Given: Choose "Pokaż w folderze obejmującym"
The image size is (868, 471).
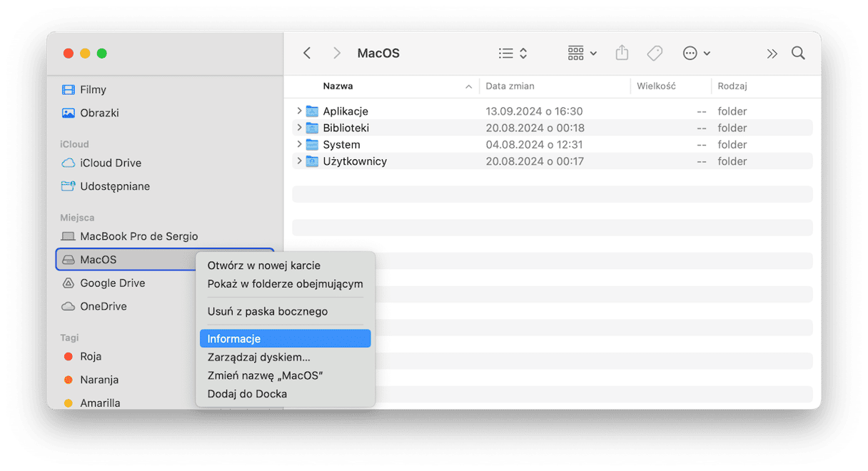Looking at the screenshot, I should pyautogui.click(x=286, y=284).
